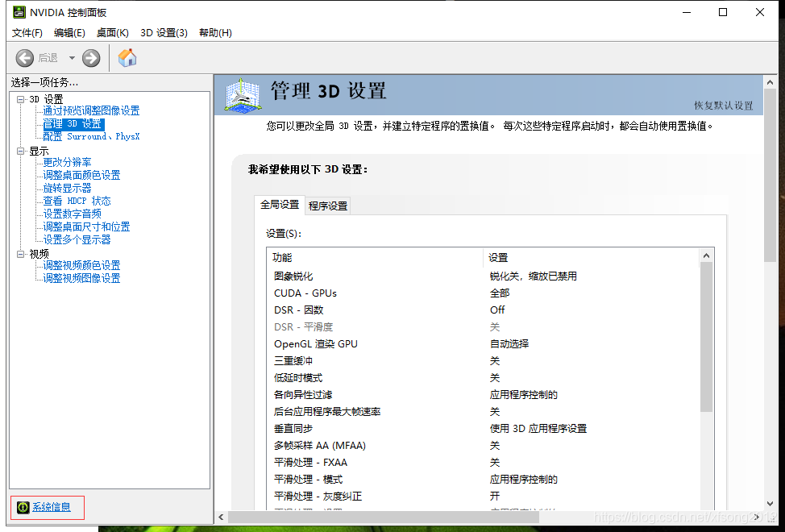Select the 低延时模式 setting row
This screenshot has height=532, width=785.
click(483, 378)
